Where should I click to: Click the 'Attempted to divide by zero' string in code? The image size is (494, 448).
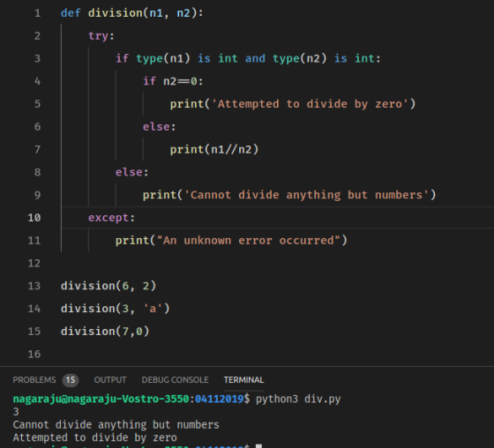point(310,104)
